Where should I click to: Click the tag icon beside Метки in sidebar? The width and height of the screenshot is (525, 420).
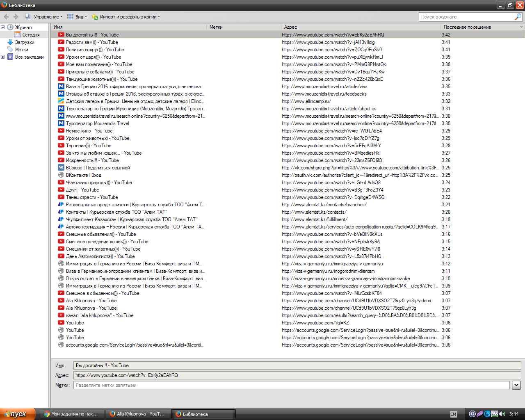[x=10, y=50]
